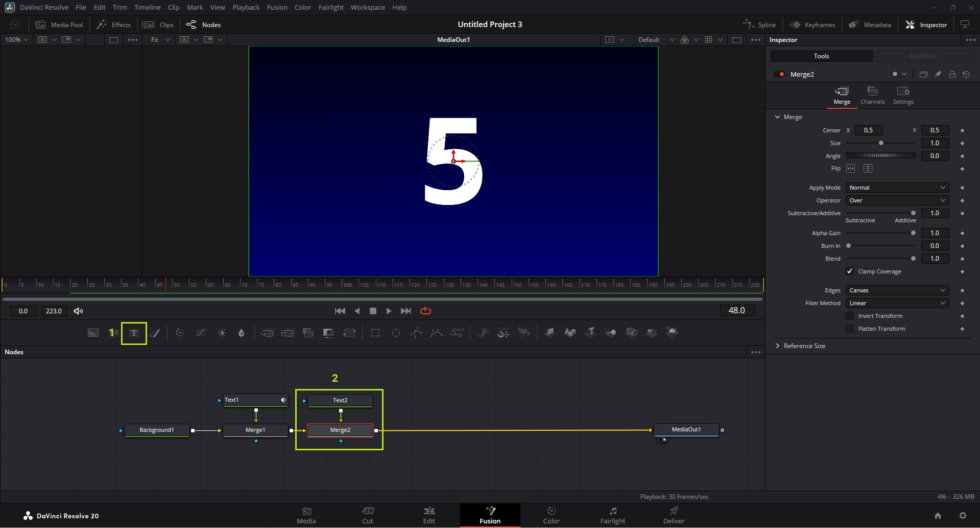Open the Color page

coord(551,515)
